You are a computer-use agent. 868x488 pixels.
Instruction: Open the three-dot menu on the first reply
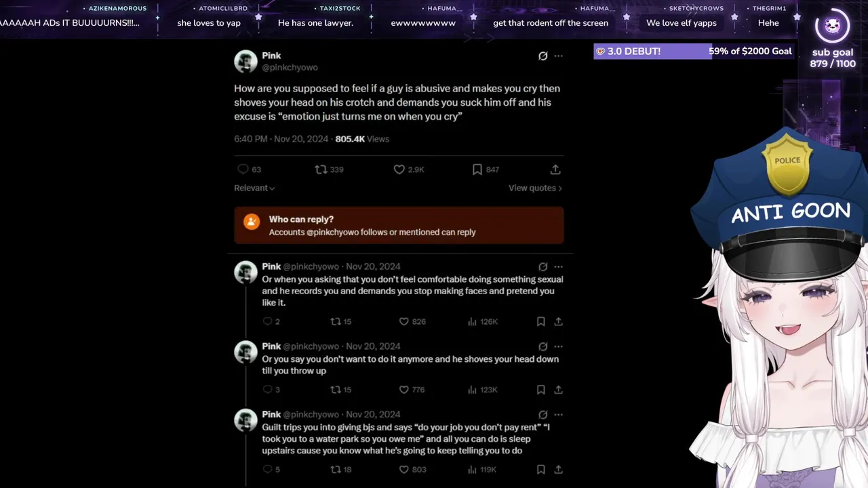click(558, 267)
